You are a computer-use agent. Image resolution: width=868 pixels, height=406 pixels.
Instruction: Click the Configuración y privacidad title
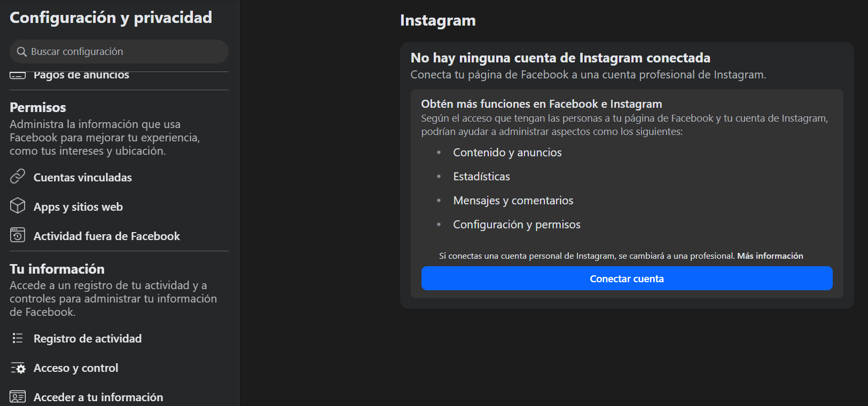111,18
